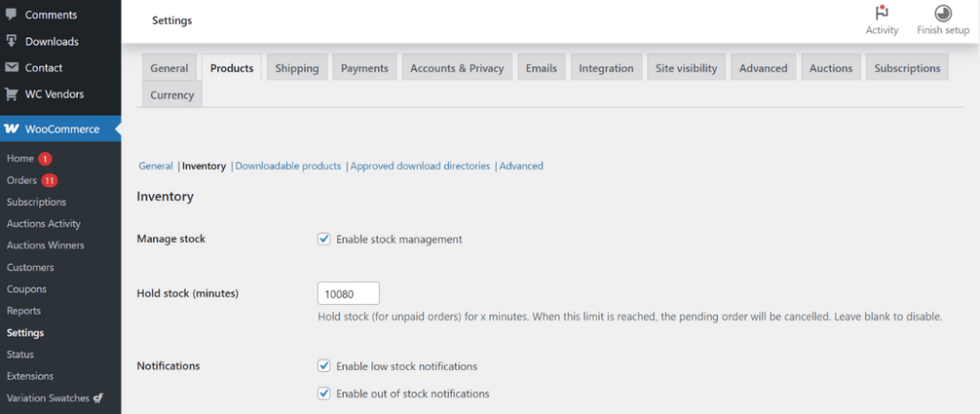The height and width of the screenshot is (414, 980).
Task: Open the top-level Advanced tab
Action: pyautogui.click(x=763, y=68)
